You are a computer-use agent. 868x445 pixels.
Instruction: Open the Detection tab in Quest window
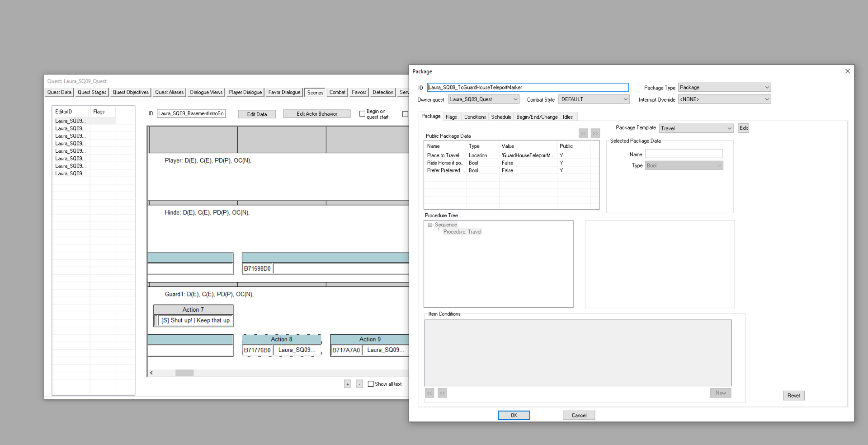383,92
